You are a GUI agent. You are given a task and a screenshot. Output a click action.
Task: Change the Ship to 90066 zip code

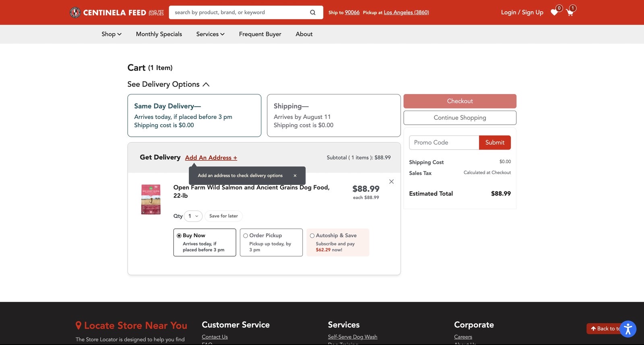pos(352,12)
